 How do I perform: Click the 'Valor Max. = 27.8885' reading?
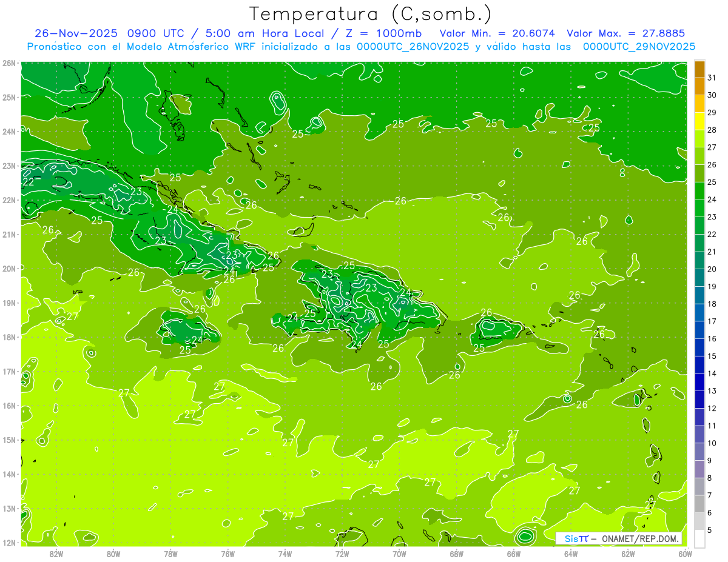(x=626, y=33)
